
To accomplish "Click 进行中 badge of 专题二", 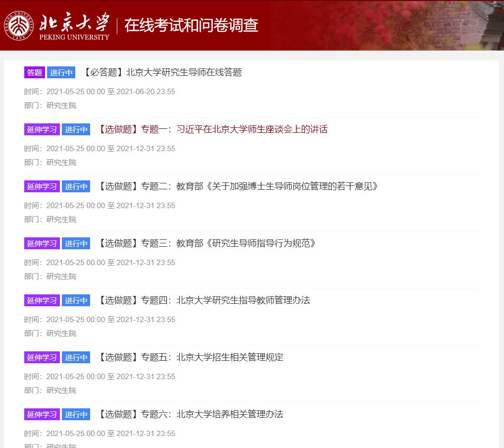I will 76,186.
